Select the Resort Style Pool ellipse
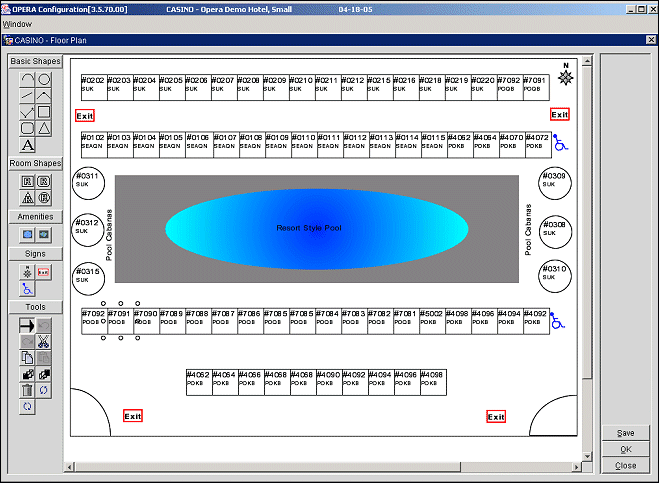 316,229
